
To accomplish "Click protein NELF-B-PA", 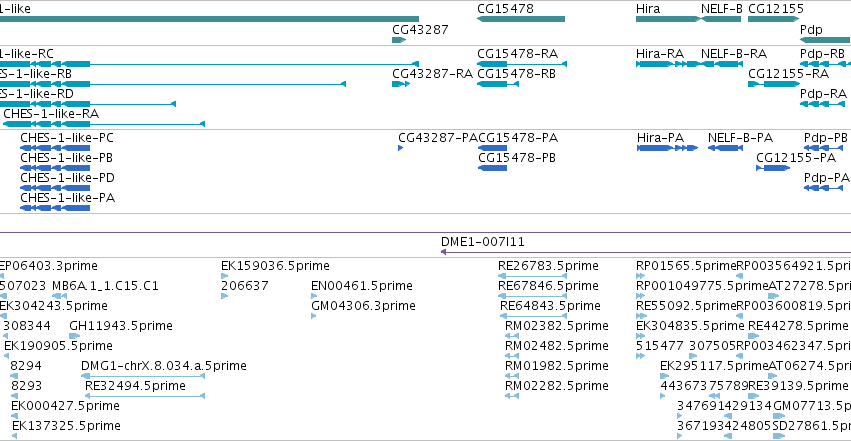I will point(725,148).
